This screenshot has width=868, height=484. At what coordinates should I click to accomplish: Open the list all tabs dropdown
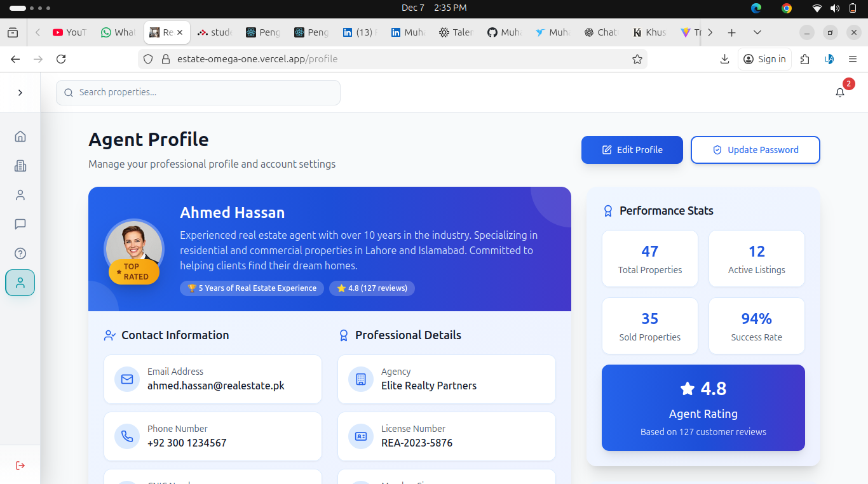click(757, 32)
